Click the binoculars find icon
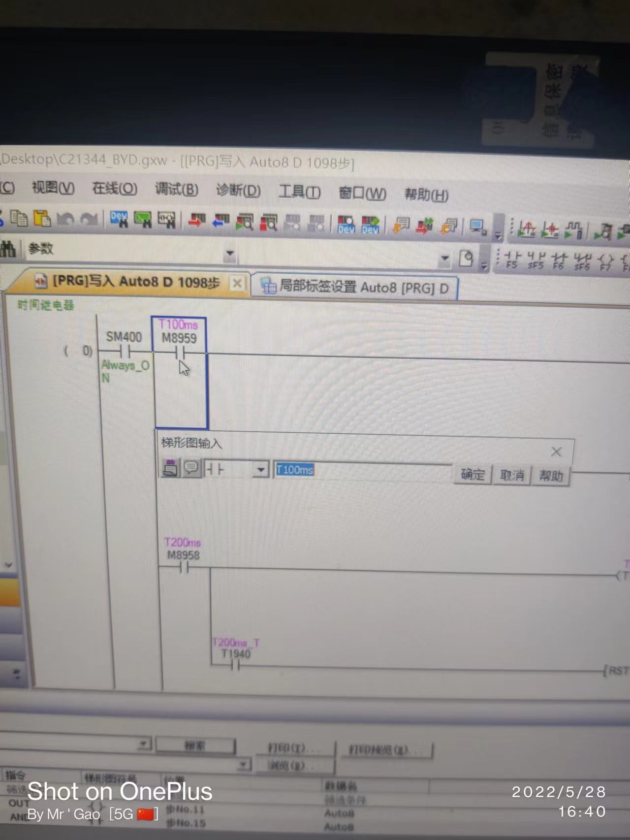This screenshot has width=630, height=840. click(8, 249)
